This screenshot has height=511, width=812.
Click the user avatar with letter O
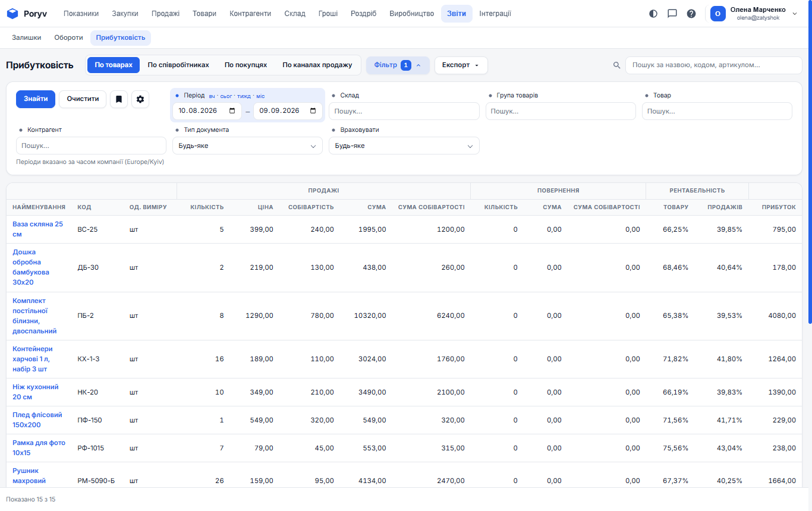pyautogui.click(x=718, y=14)
